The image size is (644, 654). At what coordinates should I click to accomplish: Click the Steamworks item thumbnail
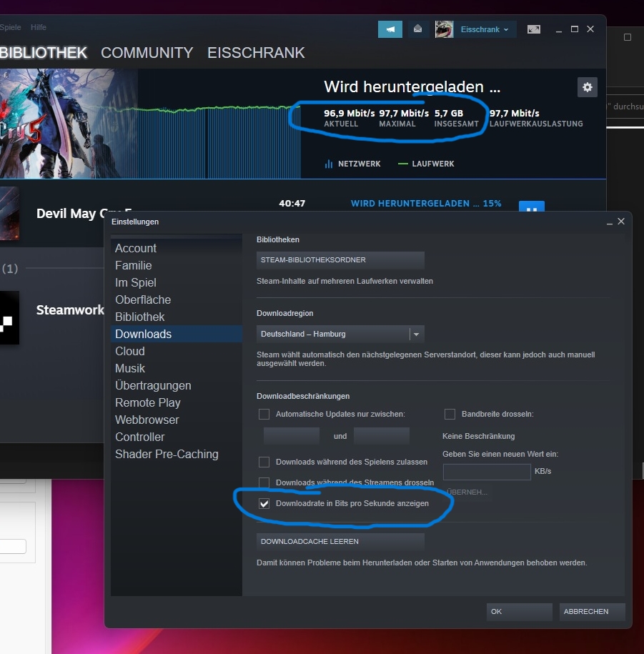click(9, 318)
